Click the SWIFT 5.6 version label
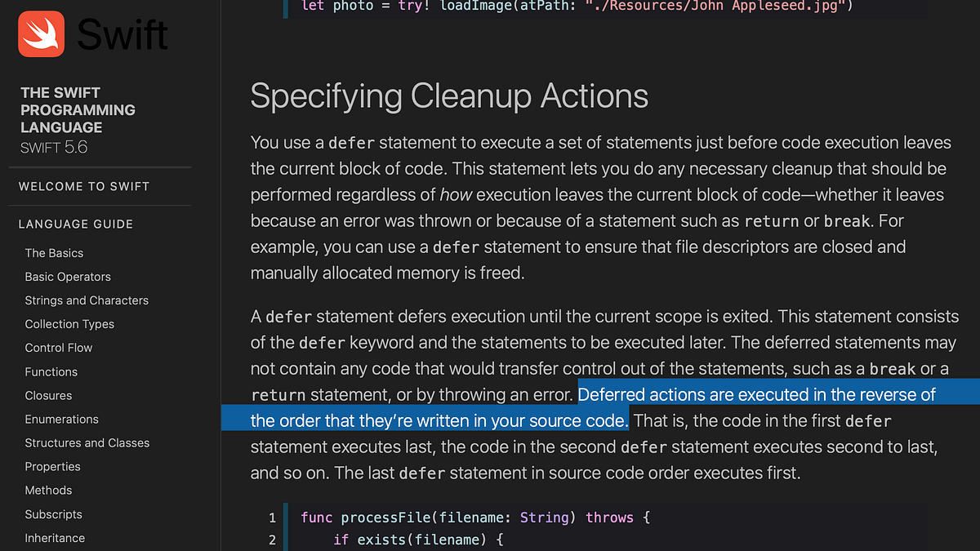This screenshot has width=980, height=551. point(54,148)
